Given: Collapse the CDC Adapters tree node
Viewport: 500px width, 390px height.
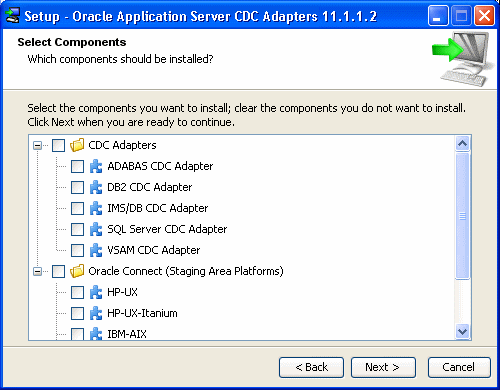Looking at the screenshot, I should point(38,146).
